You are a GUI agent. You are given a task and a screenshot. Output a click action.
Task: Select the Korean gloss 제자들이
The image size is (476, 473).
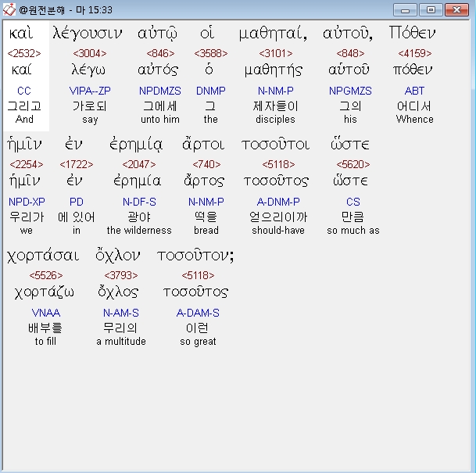tap(276, 106)
